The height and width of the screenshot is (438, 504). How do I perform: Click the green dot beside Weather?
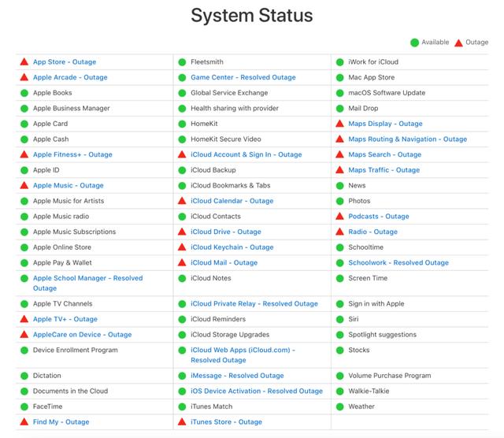(339, 407)
